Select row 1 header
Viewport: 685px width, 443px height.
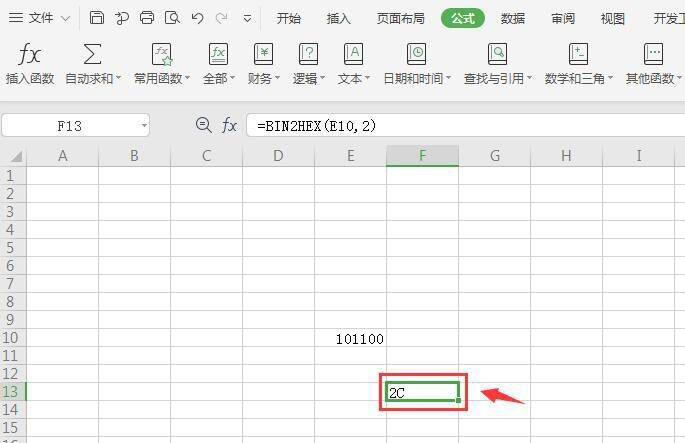point(13,176)
